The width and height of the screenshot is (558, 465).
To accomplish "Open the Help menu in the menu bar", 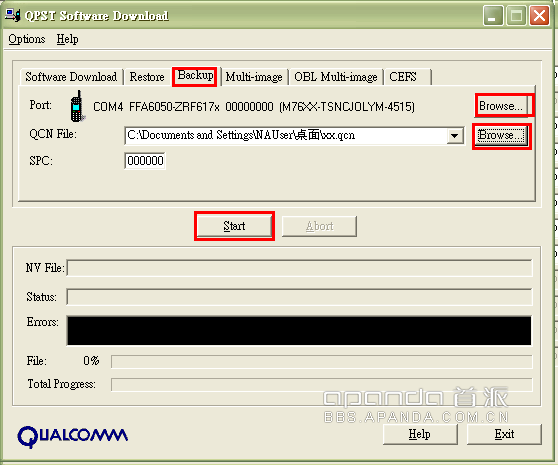I will tap(68, 39).
